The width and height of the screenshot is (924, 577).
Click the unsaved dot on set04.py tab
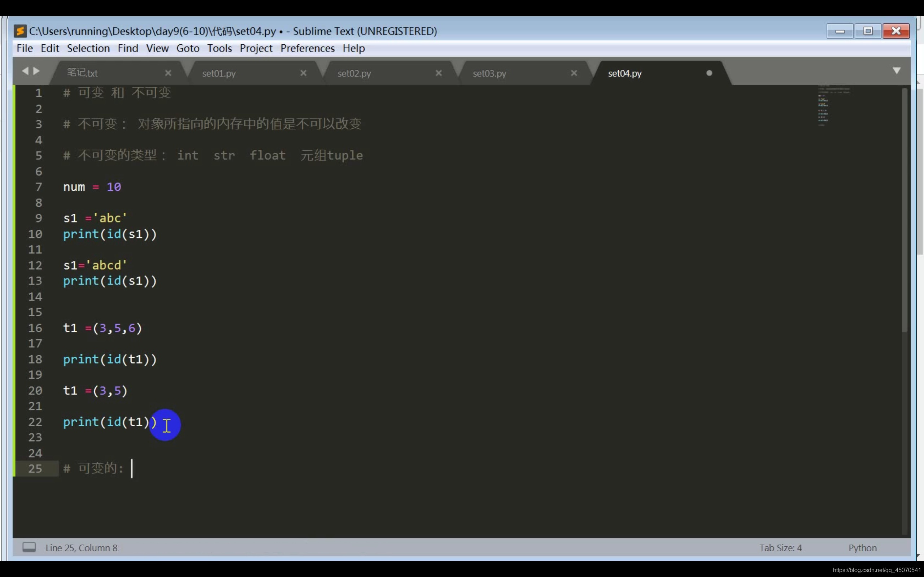coord(709,73)
